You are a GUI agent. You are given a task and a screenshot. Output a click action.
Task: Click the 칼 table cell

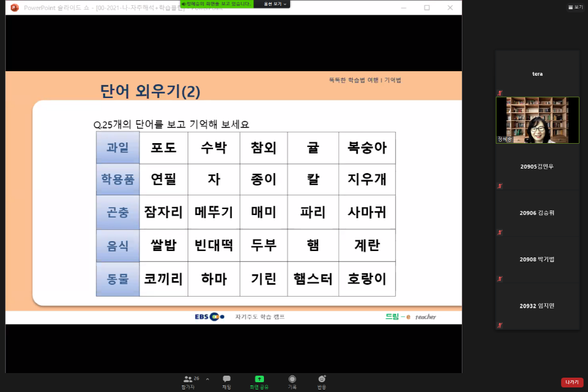pos(313,179)
